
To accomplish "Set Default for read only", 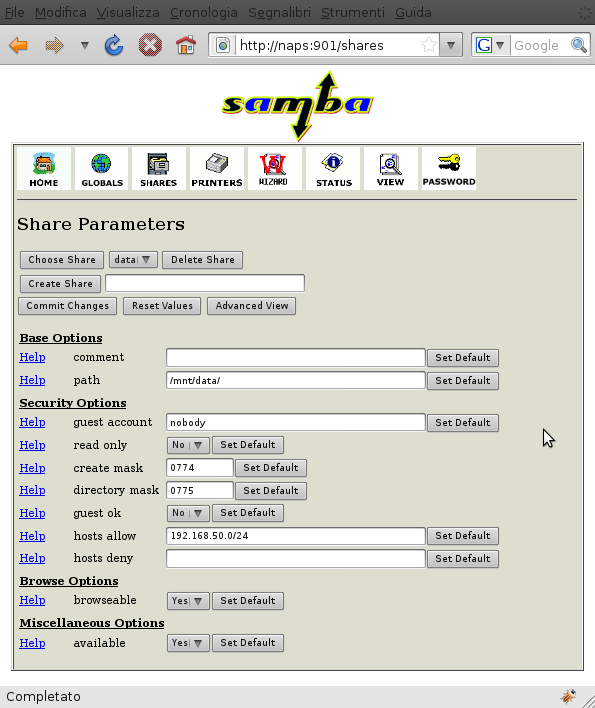I will 248,445.
